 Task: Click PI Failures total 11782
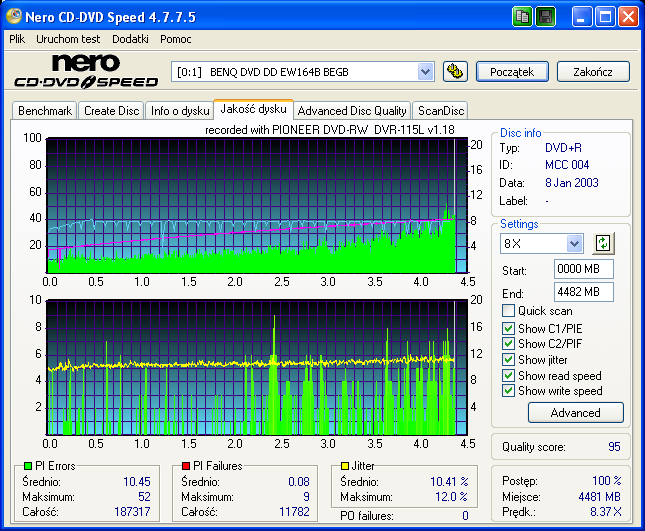coord(294,512)
